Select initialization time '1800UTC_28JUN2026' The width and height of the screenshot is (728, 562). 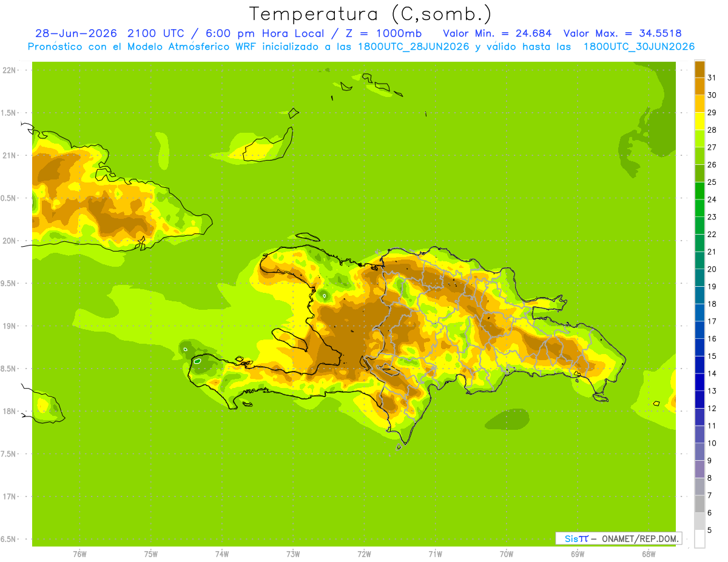(413, 47)
